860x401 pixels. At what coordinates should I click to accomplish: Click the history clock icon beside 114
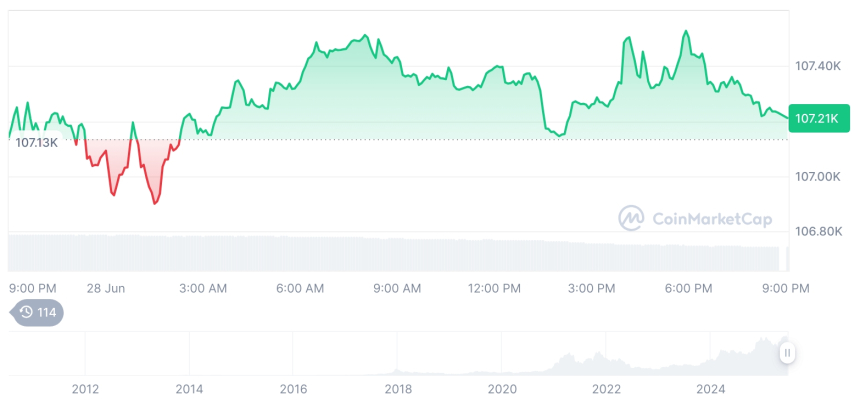click(x=26, y=312)
